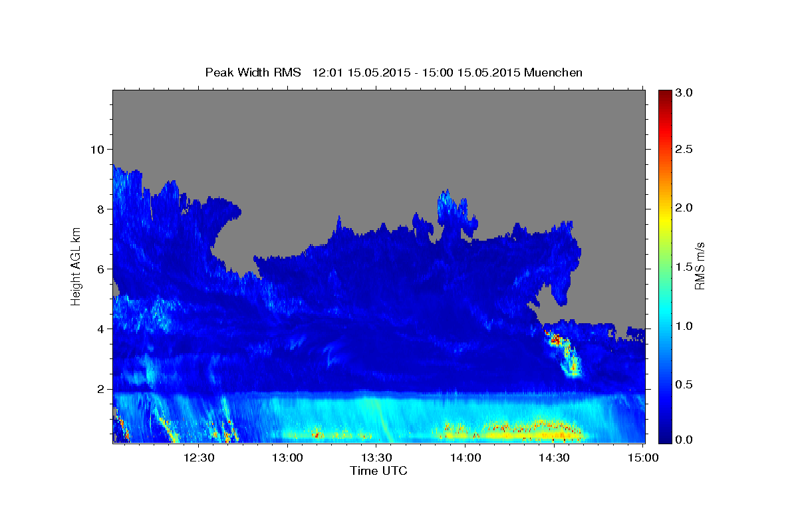This screenshot has height=532, width=798.
Task: Click the "Muenchen" location label in title
Action: (x=553, y=72)
